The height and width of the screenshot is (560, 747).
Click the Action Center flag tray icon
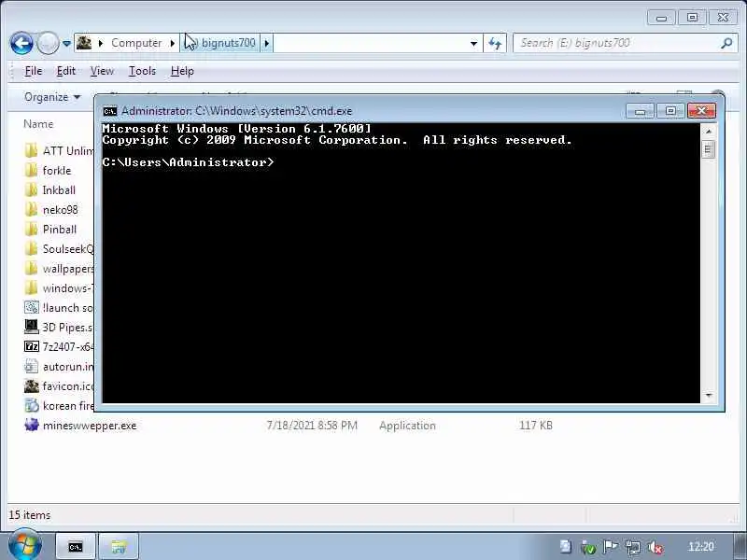tap(610, 547)
